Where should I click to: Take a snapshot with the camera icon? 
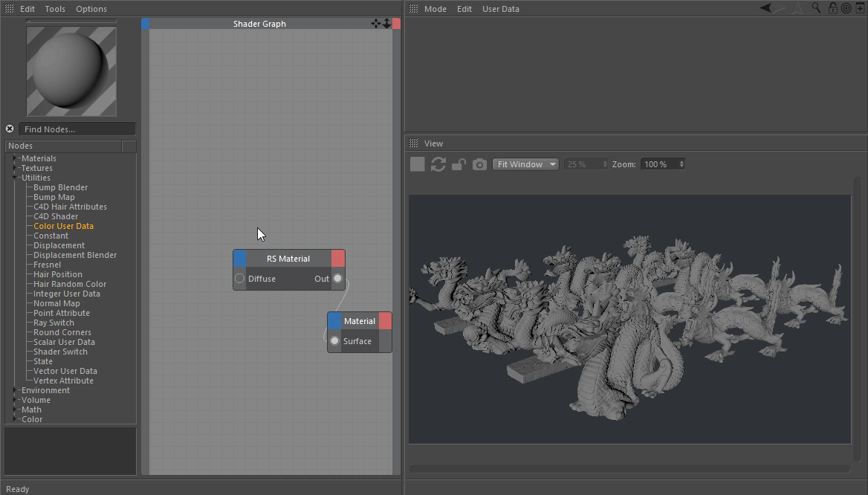(x=479, y=164)
